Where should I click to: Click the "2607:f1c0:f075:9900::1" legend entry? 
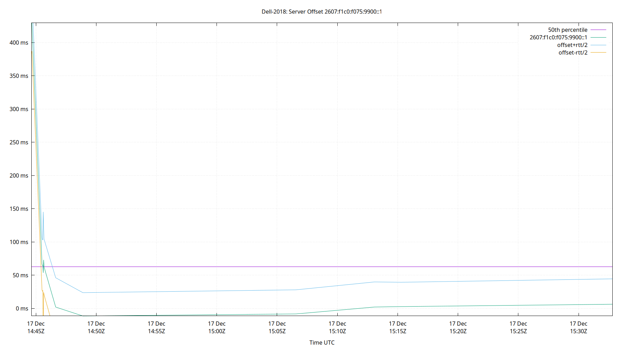pos(558,37)
